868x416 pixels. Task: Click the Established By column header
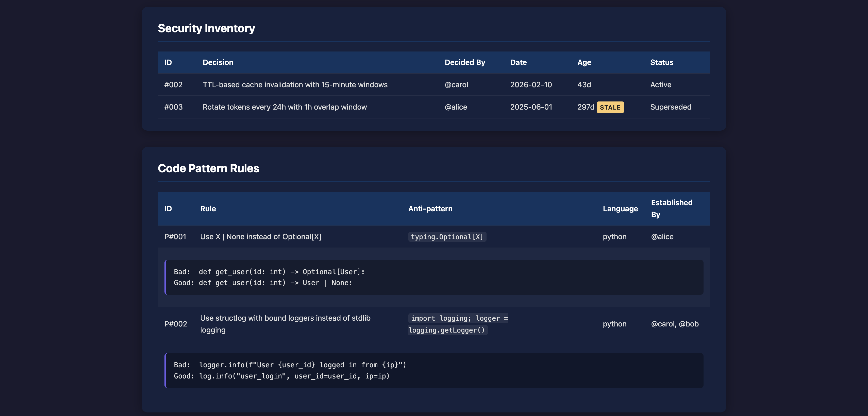point(671,209)
